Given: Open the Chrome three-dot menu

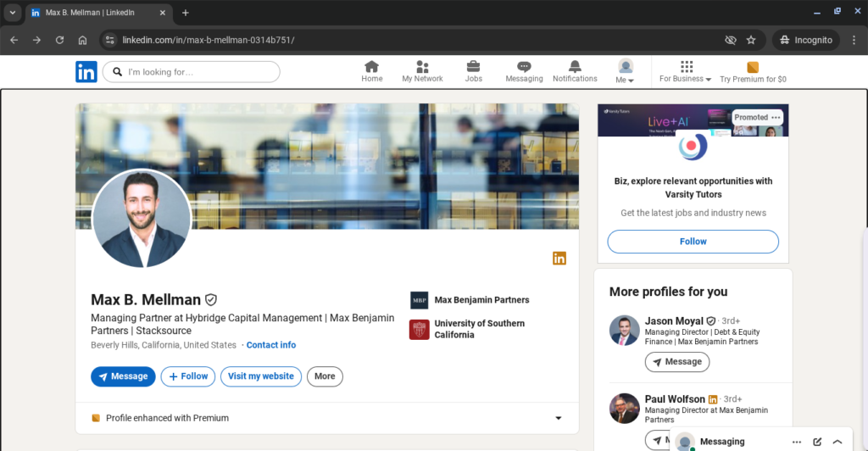Looking at the screenshot, I should 854,40.
